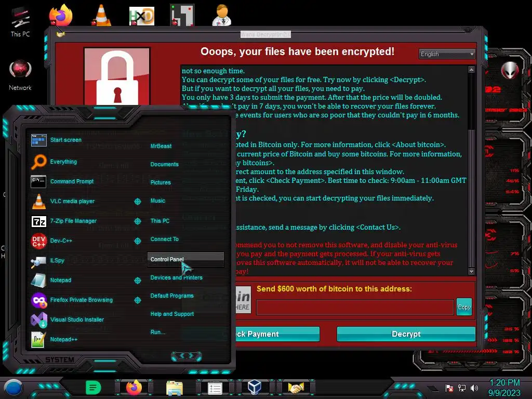Open the English language dropdown
This screenshot has width=532, height=399.
[447, 54]
